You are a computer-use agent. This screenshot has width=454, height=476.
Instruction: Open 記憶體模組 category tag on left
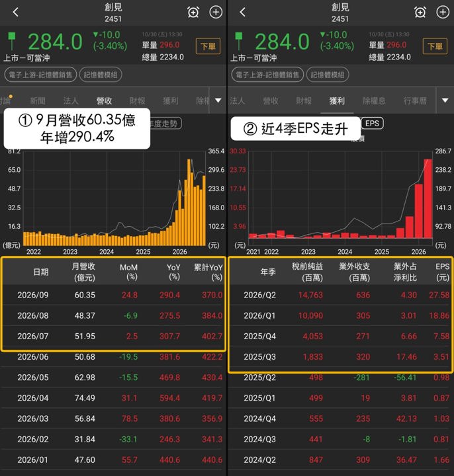101,75
